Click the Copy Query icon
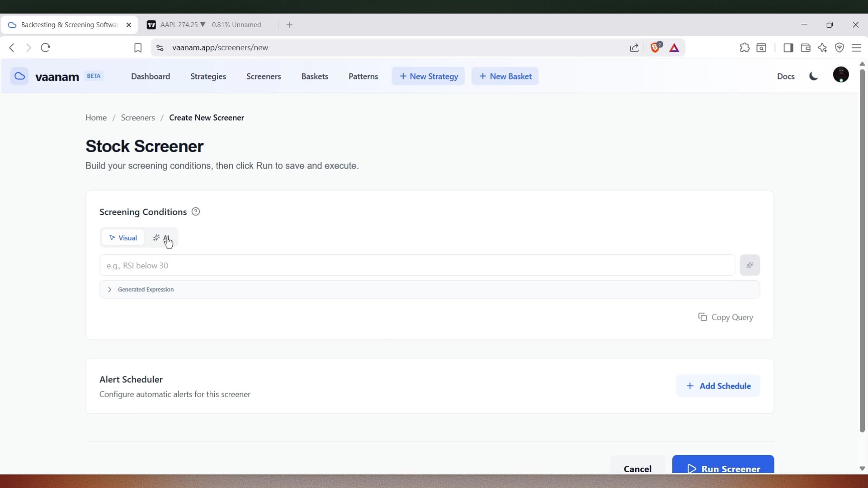868x488 pixels. tap(703, 317)
